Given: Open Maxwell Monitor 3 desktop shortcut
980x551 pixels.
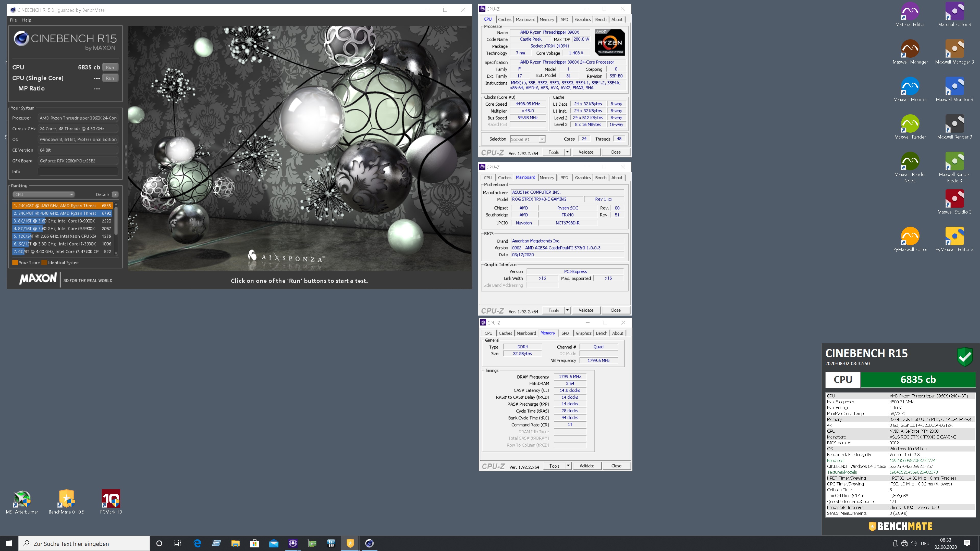Looking at the screenshot, I should click(x=954, y=89).
